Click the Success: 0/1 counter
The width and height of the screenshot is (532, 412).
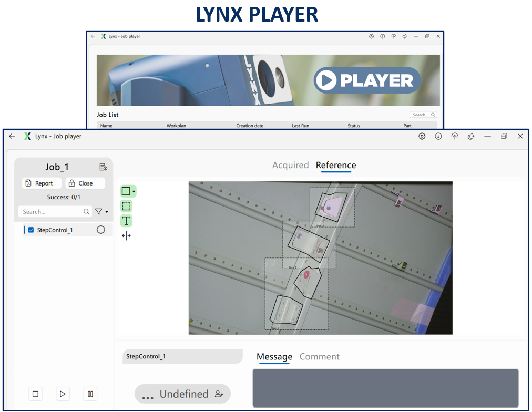(64, 197)
